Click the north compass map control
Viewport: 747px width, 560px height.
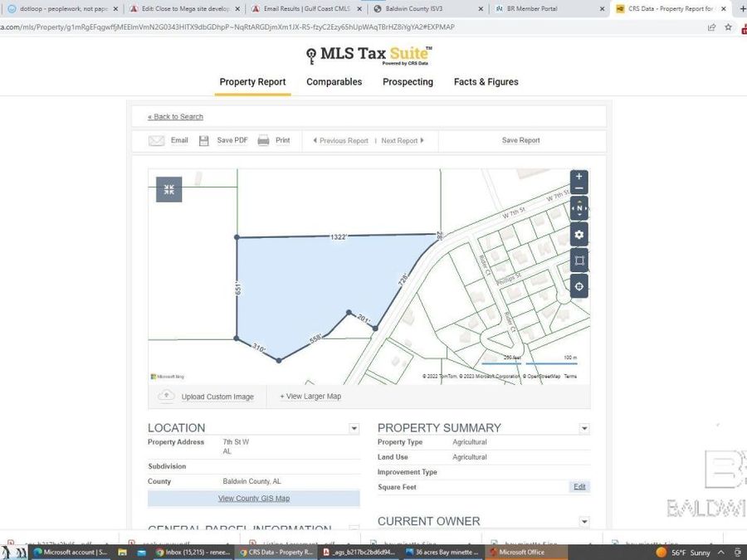click(579, 208)
